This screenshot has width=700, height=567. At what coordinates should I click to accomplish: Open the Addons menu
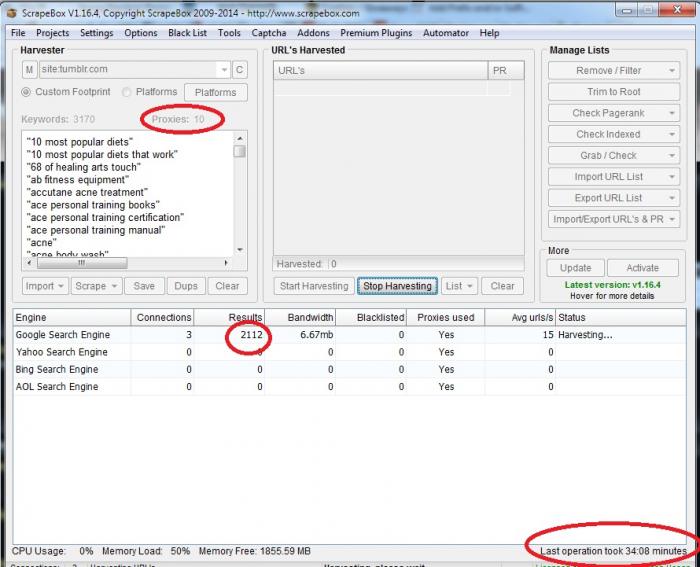(313, 33)
